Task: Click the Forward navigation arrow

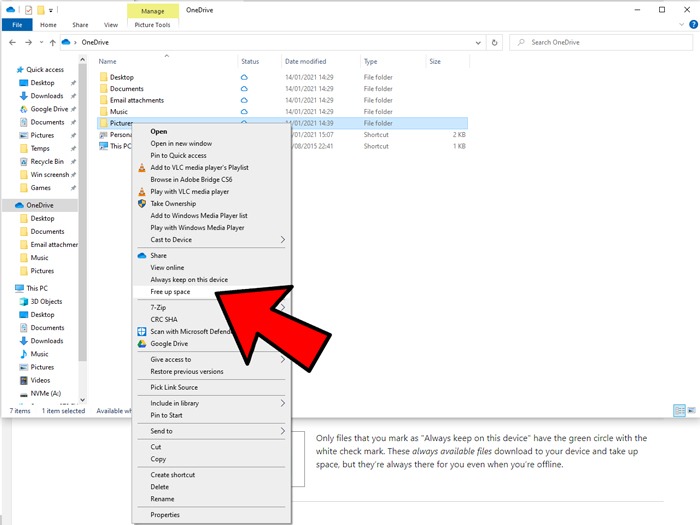Action: point(28,42)
